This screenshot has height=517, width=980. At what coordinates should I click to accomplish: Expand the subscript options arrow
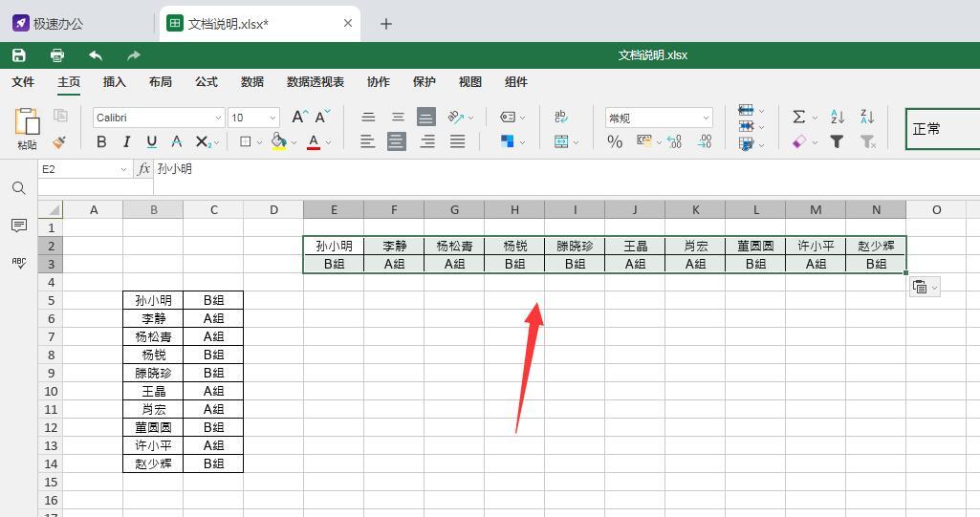pyautogui.click(x=217, y=143)
